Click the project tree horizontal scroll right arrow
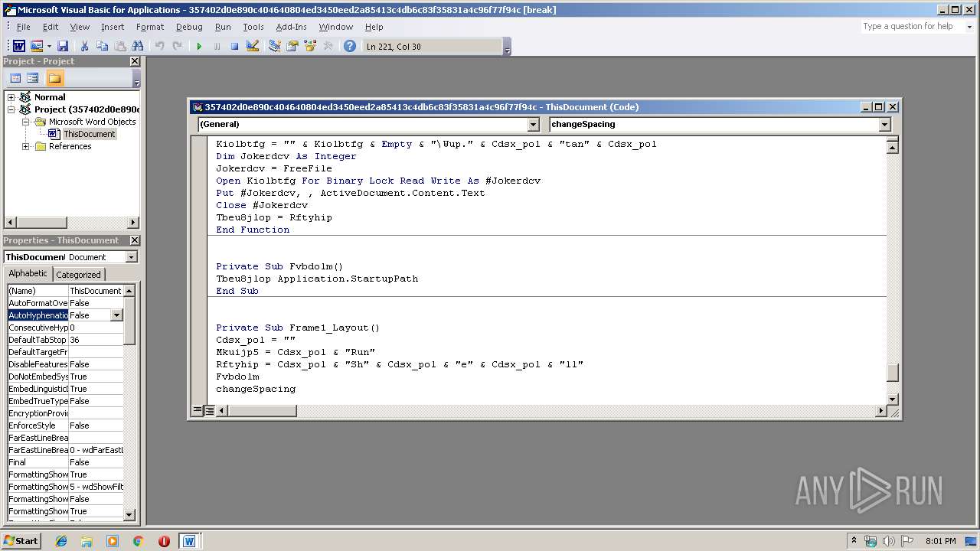This screenshot has height=551, width=980. (133, 222)
